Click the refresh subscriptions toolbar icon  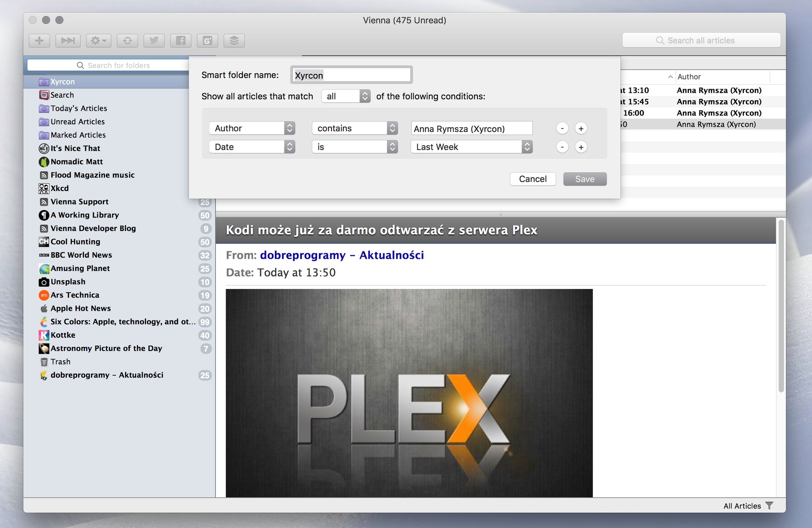click(127, 40)
